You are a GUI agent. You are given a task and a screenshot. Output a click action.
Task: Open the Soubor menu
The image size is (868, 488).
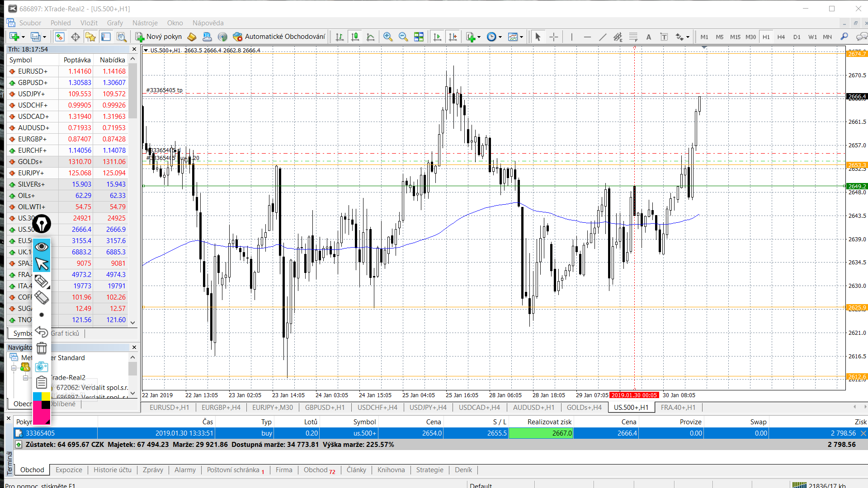[30, 23]
